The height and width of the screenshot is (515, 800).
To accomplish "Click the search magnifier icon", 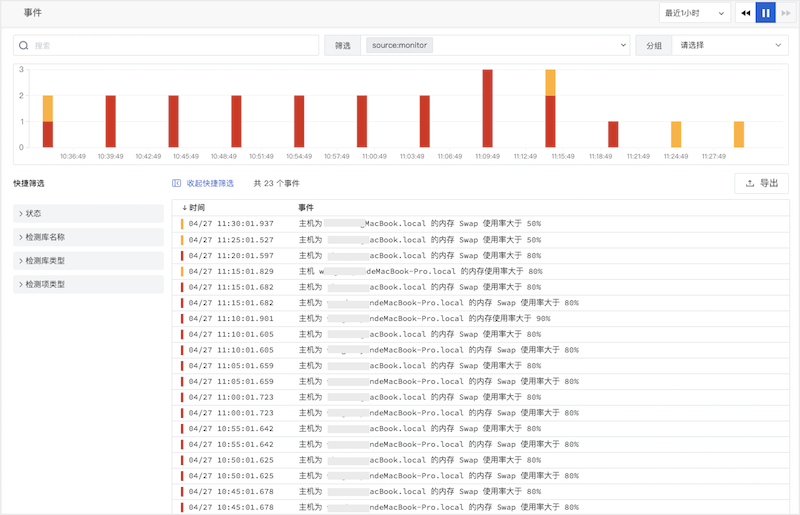I will click(23, 45).
